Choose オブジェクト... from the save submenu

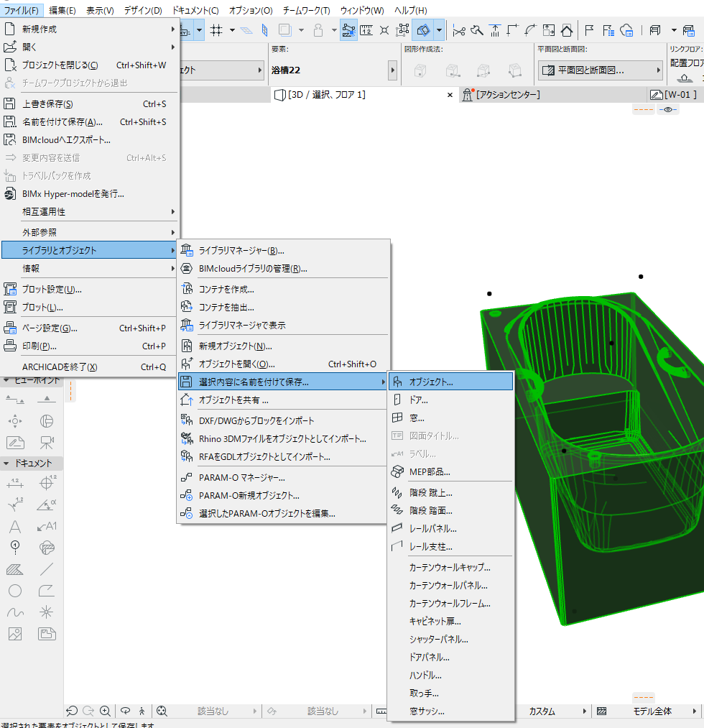[450, 382]
